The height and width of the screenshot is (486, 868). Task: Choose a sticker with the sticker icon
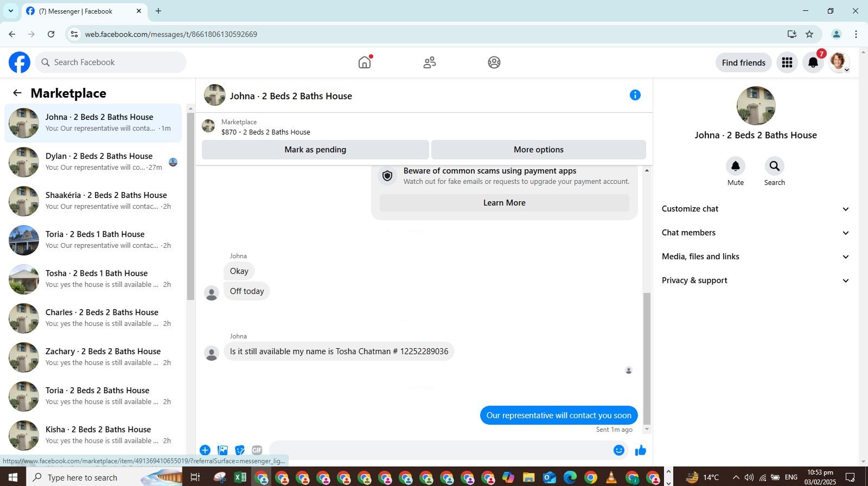tap(240, 450)
